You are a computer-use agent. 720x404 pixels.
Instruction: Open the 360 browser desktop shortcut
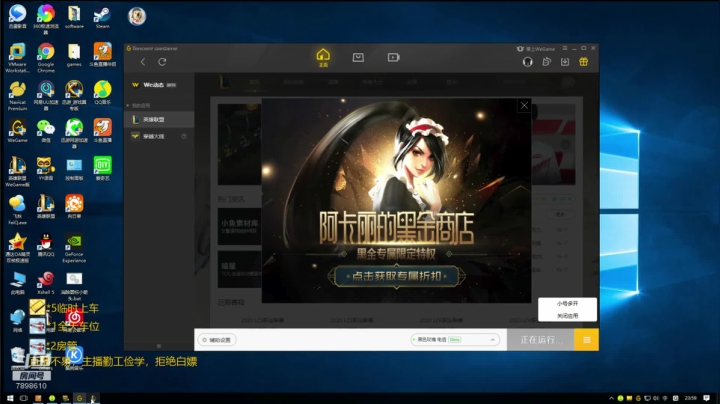[x=46, y=18]
